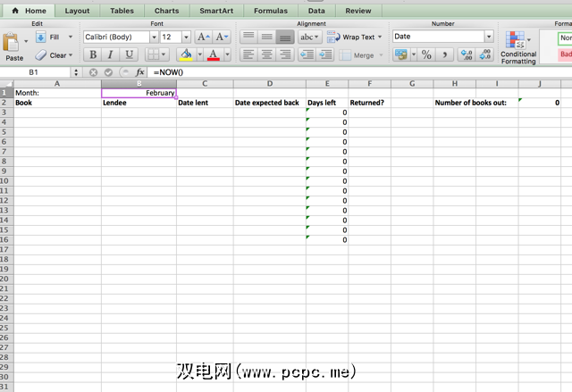Click the Name Box showing B1
The width and height of the screenshot is (572, 392).
34,72
